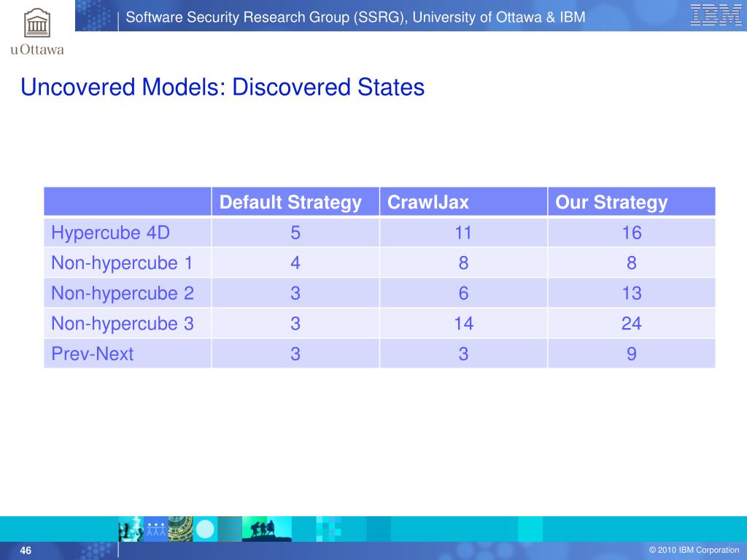The height and width of the screenshot is (560, 747).
Task: Click Hypercube 4D Default Strategy value 5
Action: pos(295,233)
